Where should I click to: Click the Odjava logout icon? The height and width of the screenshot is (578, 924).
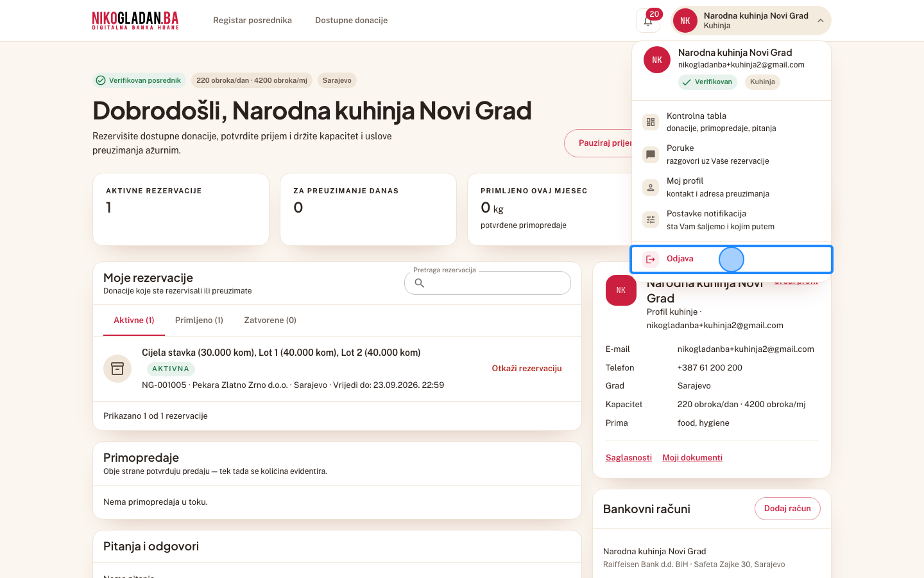(651, 259)
